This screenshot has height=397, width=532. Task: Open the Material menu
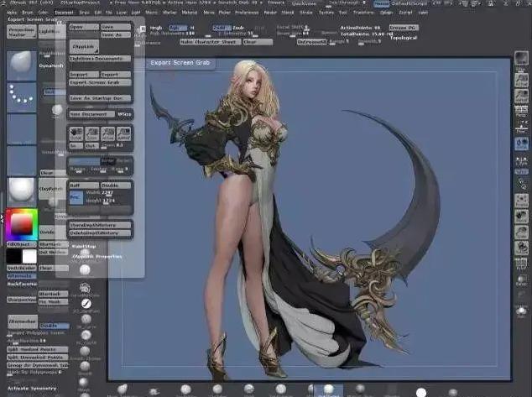(190, 13)
